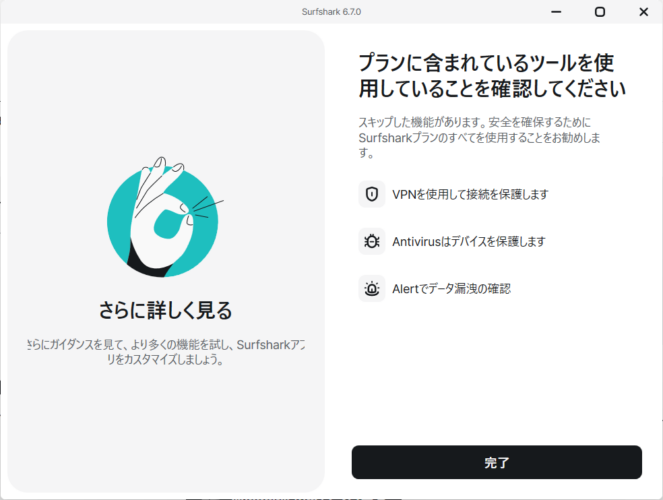
Task: Maximize the Surfshark window
Action: (x=600, y=12)
